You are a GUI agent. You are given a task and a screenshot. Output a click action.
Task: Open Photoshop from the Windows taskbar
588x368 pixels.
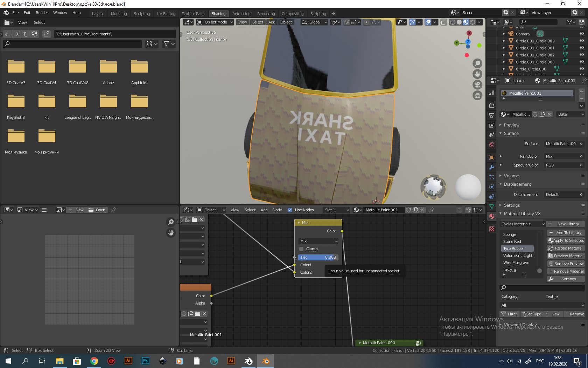click(145, 361)
